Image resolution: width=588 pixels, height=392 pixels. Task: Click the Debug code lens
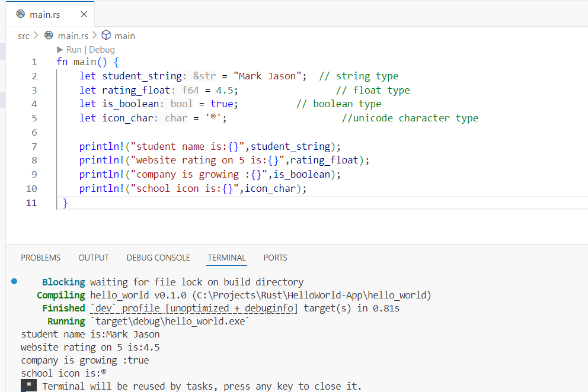101,50
